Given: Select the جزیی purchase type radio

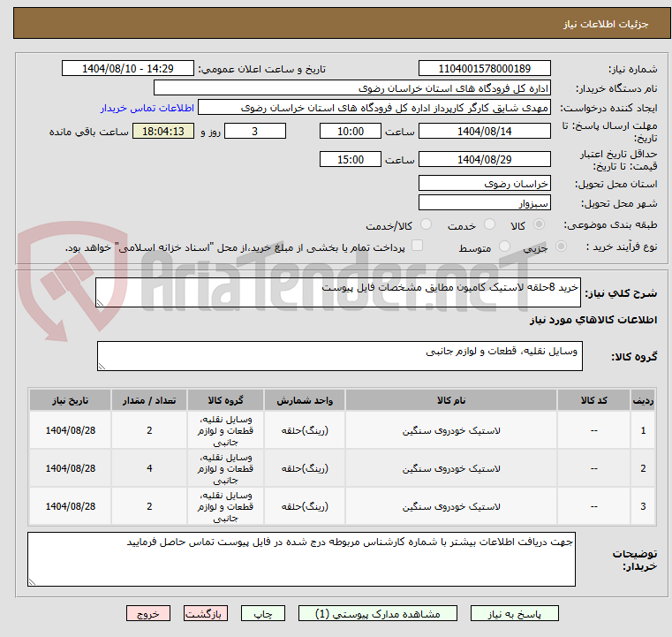Looking at the screenshot, I should pos(561,246).
